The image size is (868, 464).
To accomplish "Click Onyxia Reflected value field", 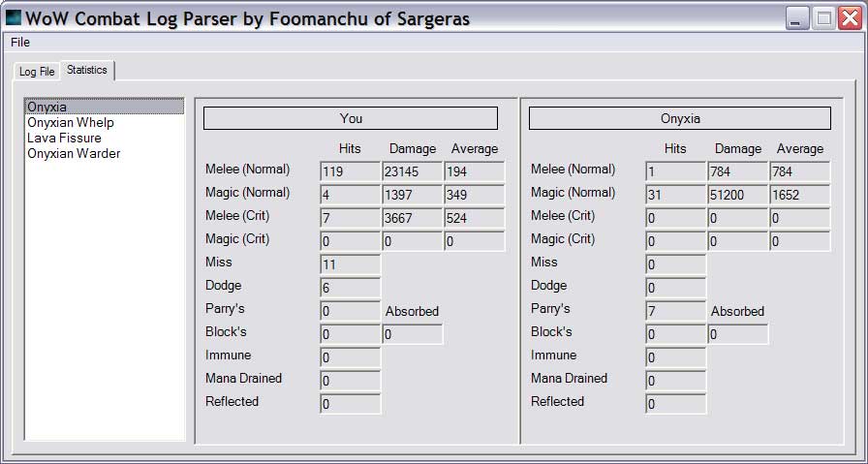I will pyautogui.click(x=676, y=404).
